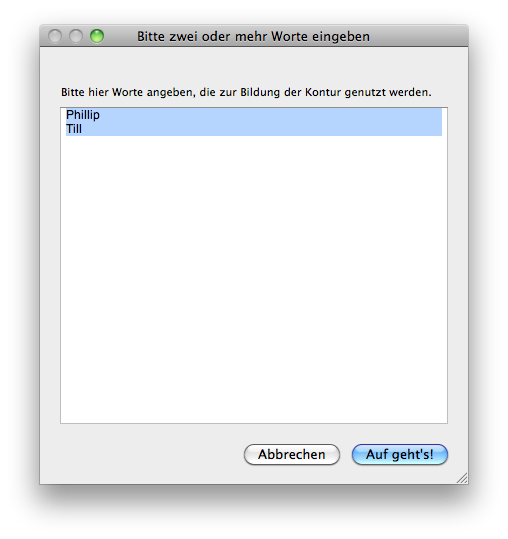Click 'Bitte hier' at the start of the instruction
Screen dimensions: 508x539
[85, 92]
